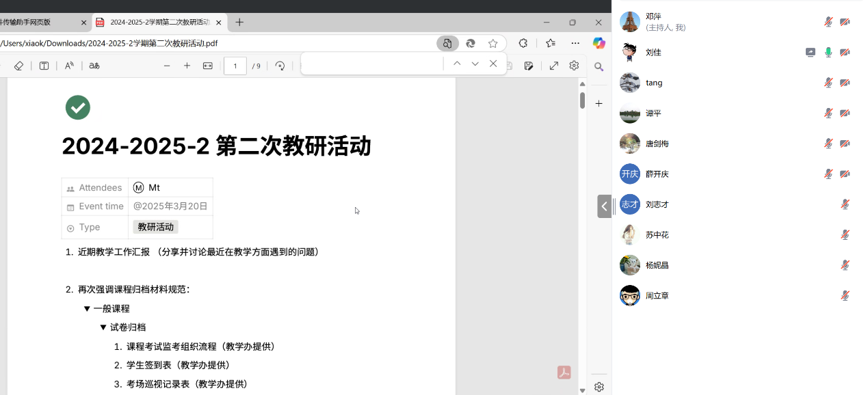Screen dimensions: 868x395
Task: Click the page number input field
Action: pos(235,66)
